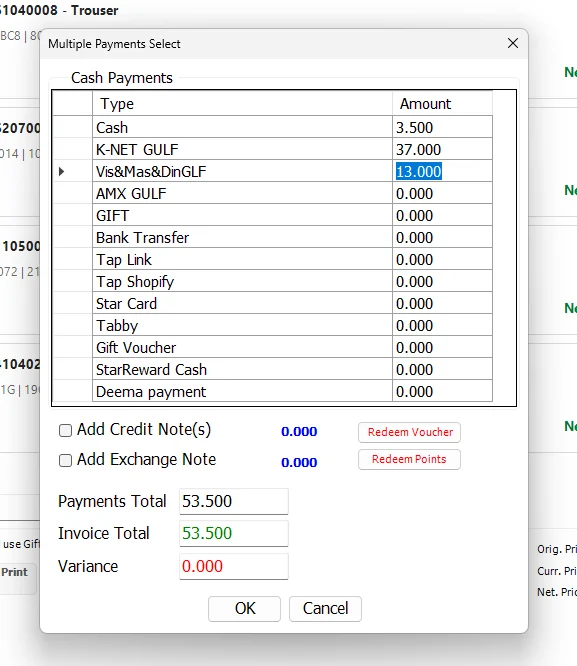Click the Tap Shopify type row
The width and height of the screenshot is (577, 666).
242,282
